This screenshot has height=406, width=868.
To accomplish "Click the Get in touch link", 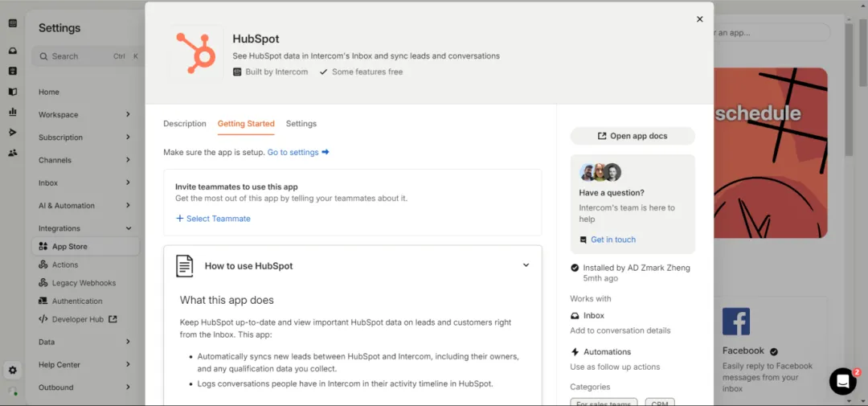I will coord(612,240).
